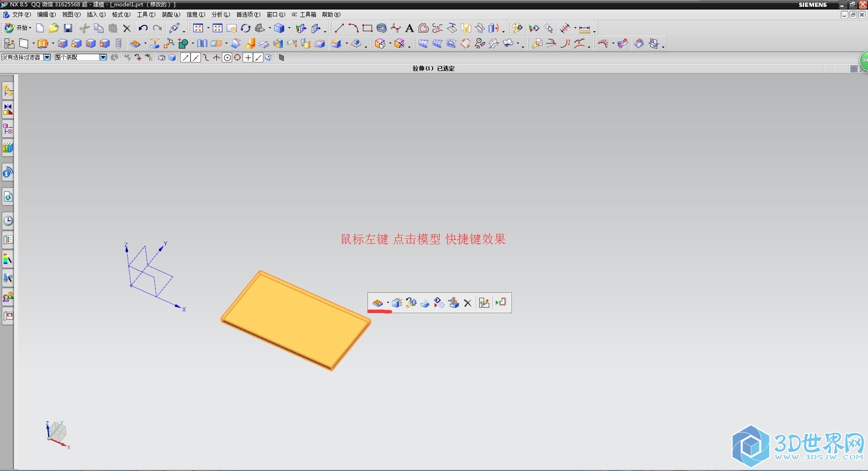Toggle the Snap to Mid Point option
The height and width of the screenshot is (471, 868).
[196, 57]
